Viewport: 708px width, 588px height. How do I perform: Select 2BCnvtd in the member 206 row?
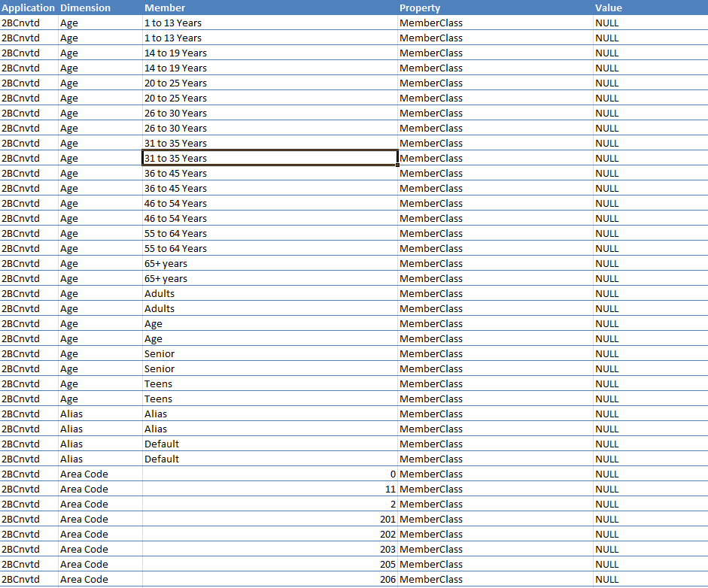29,580
